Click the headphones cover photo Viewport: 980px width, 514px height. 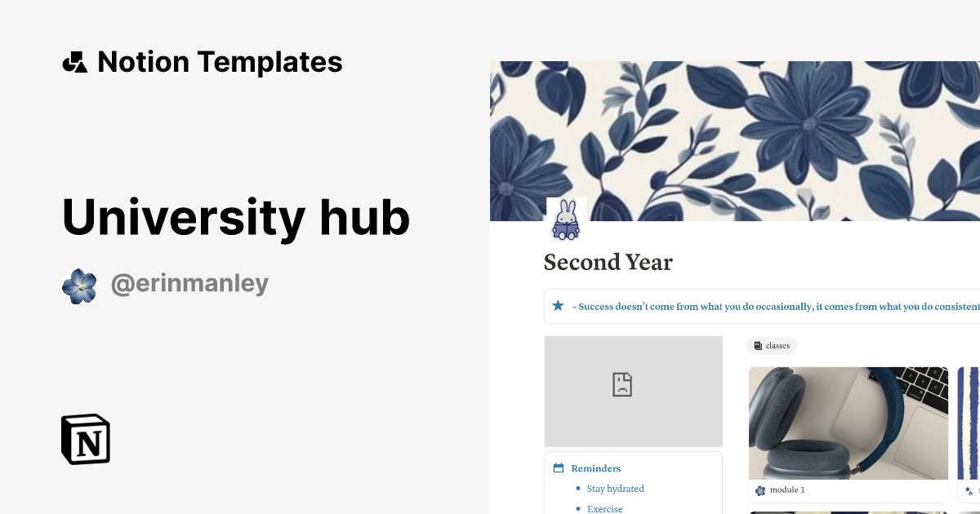[x=848, y=420]
